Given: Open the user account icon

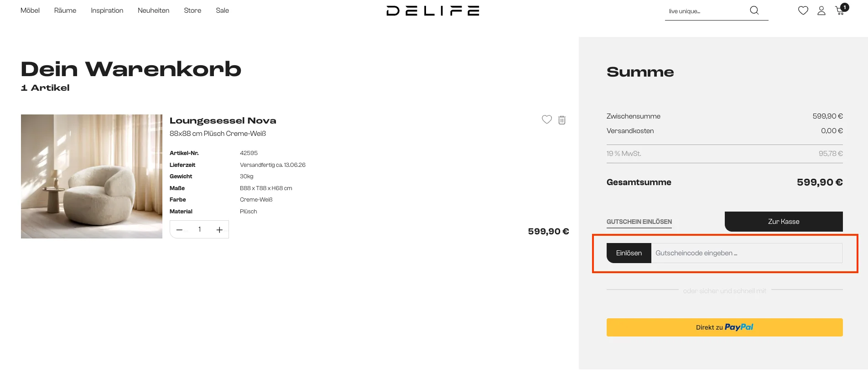Looking at the screenshot, I should click(821, 10).
